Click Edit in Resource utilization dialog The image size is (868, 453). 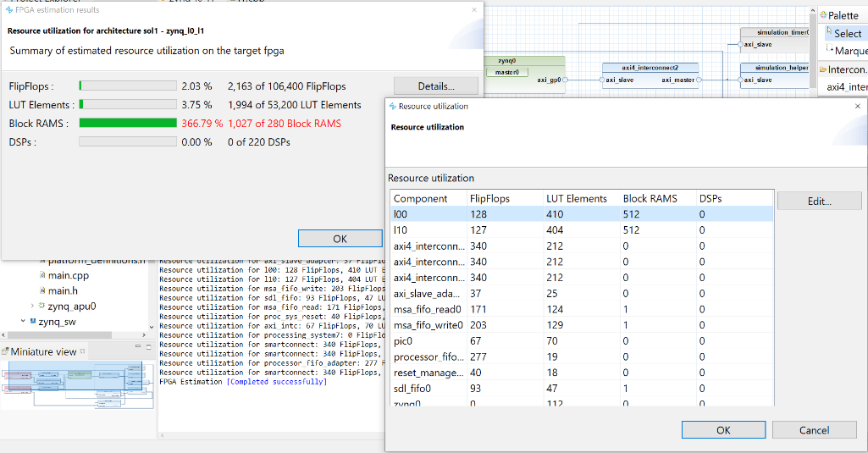coord(819,201)
